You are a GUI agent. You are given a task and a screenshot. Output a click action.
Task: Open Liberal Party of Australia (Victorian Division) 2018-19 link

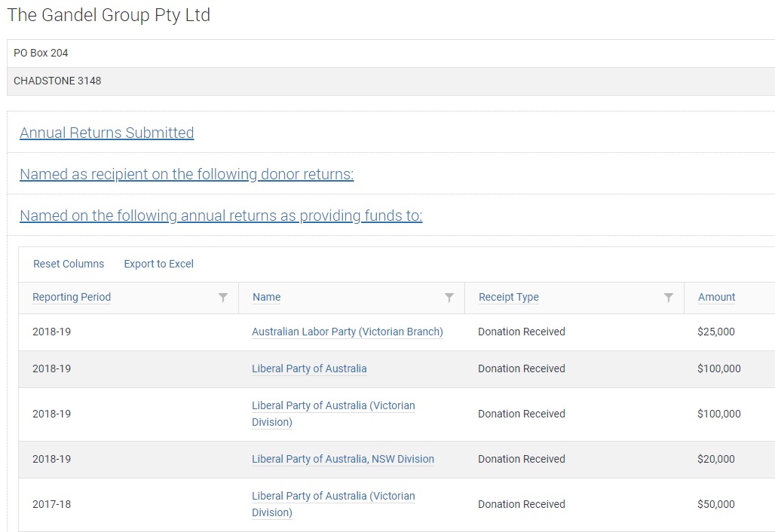pyautogui.click(x=334, y=414)
